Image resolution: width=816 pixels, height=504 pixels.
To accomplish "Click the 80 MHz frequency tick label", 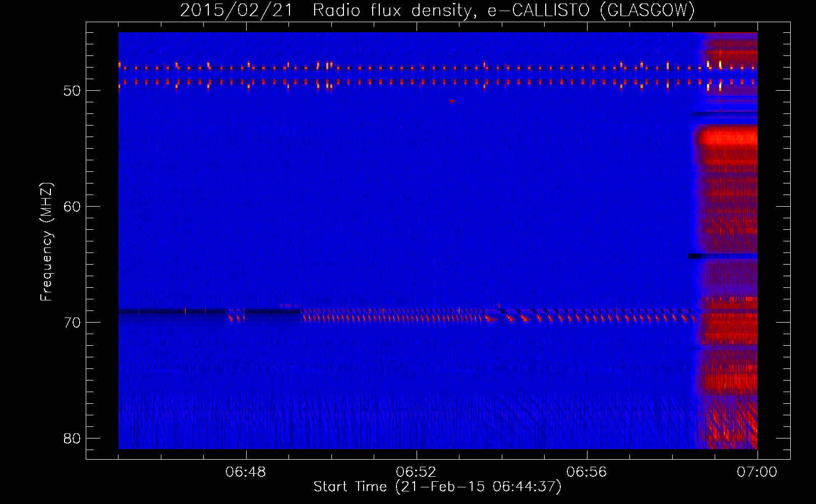I will 72,438.
